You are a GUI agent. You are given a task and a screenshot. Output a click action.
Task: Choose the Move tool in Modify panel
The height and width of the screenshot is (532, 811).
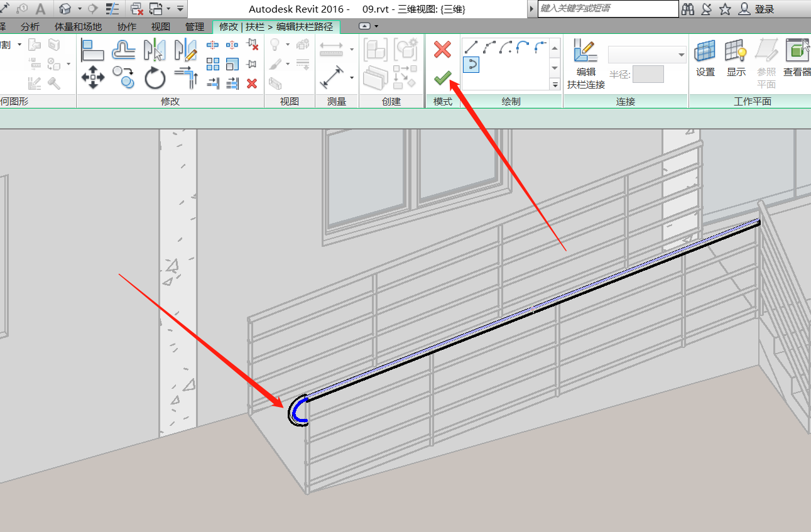(93, 78)
